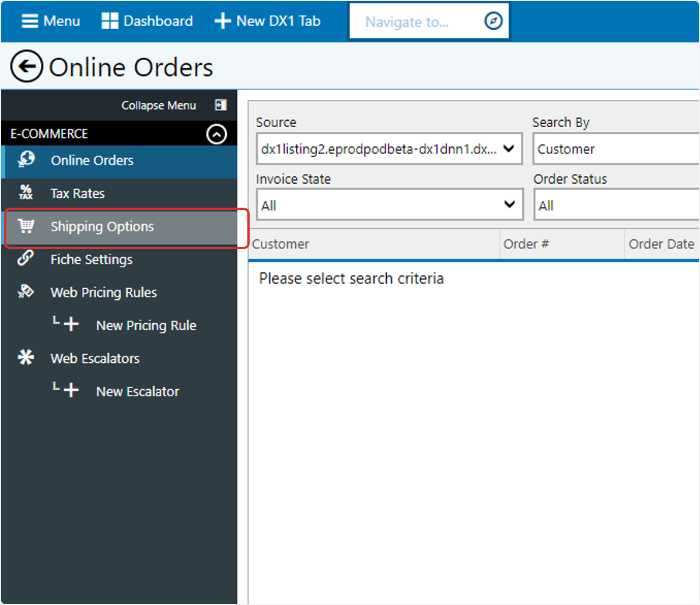Open the Source dropdown
Image resolution: width=700 pixels, height=605 pixels.
tap(389, 149)
